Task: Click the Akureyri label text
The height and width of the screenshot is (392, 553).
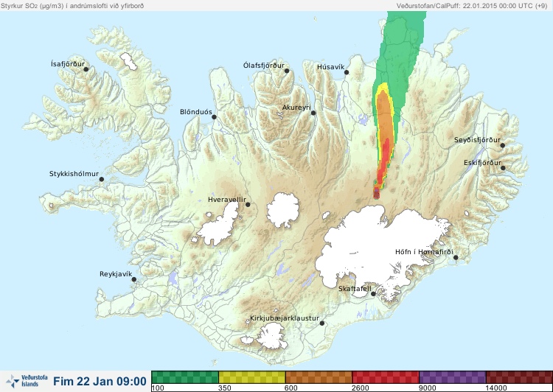Action: [x=296, y=108]
